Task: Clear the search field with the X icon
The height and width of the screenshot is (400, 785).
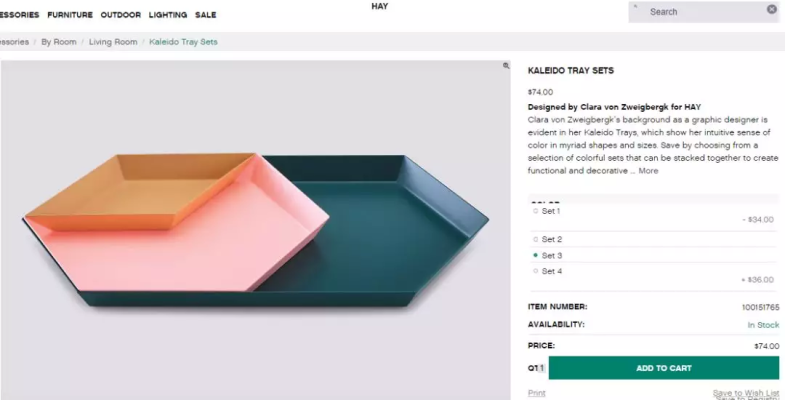Action: tap(772, 10)
